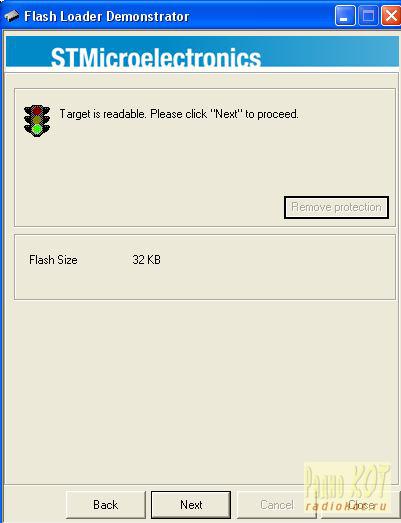This screenshot has height=523, width=401.
Task: Close the window with the red X
Action: (x=391, y=16)
